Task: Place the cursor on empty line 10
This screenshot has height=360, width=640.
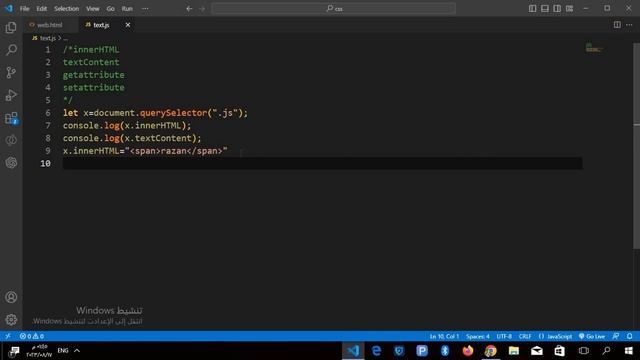Action: tap(322, 163)
